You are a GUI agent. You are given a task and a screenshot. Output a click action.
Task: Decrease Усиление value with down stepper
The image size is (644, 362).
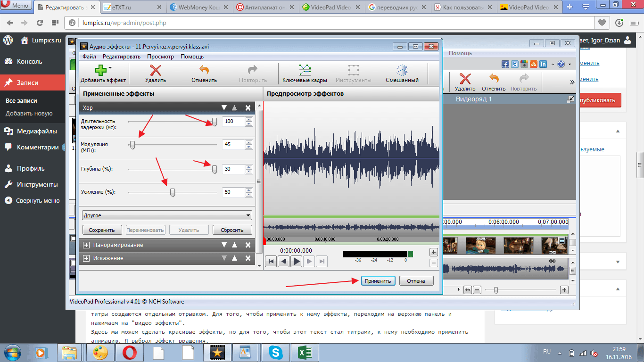pos(249,195)
